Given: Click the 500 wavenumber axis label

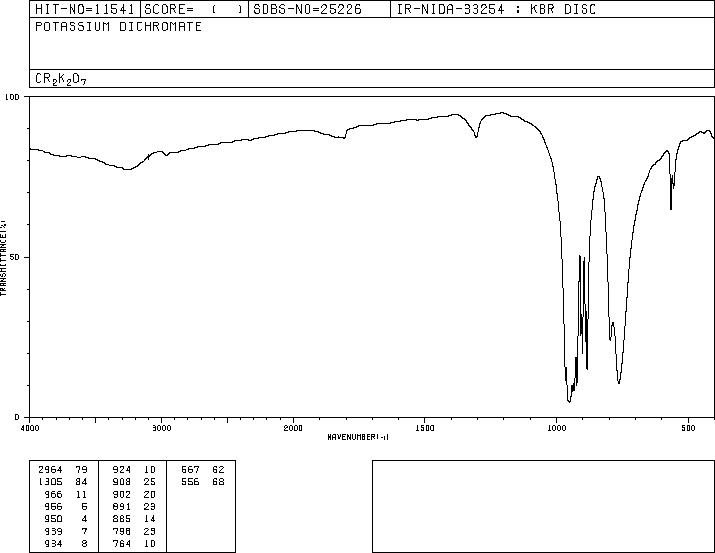Looking at the screenshot, I should click(x=688, y=428).
